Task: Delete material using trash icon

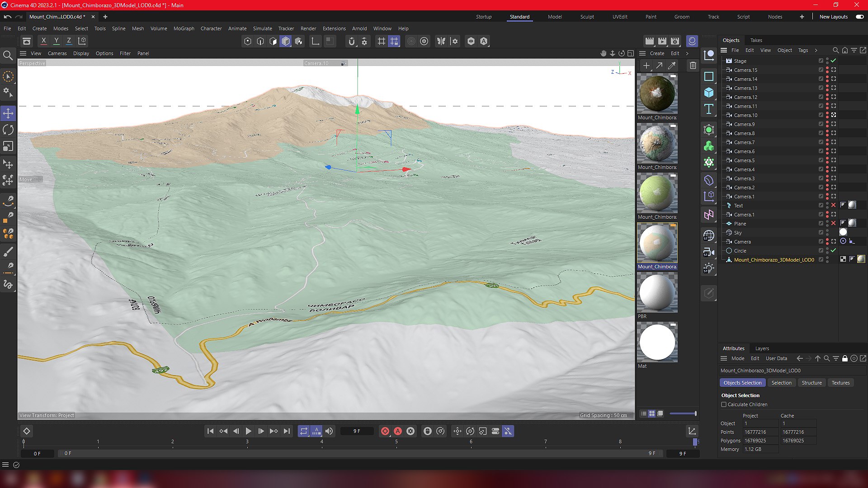Action: (693, 66)
